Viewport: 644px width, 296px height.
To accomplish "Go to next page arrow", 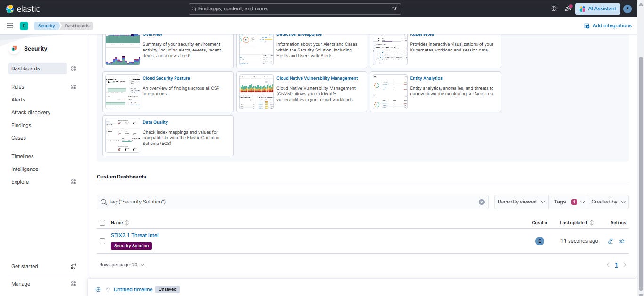I will pyautogui.click(x=625, y=265).
